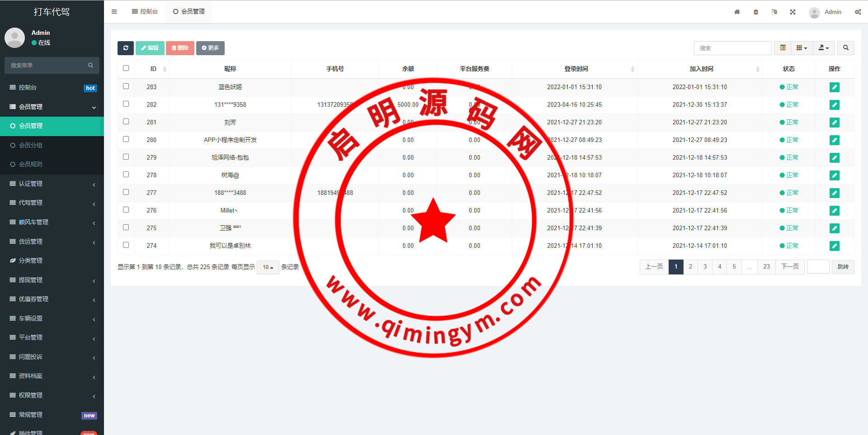Tick the checkbox for member ID 277
This screenshot has height=435, width=868.
pos(126,192)
